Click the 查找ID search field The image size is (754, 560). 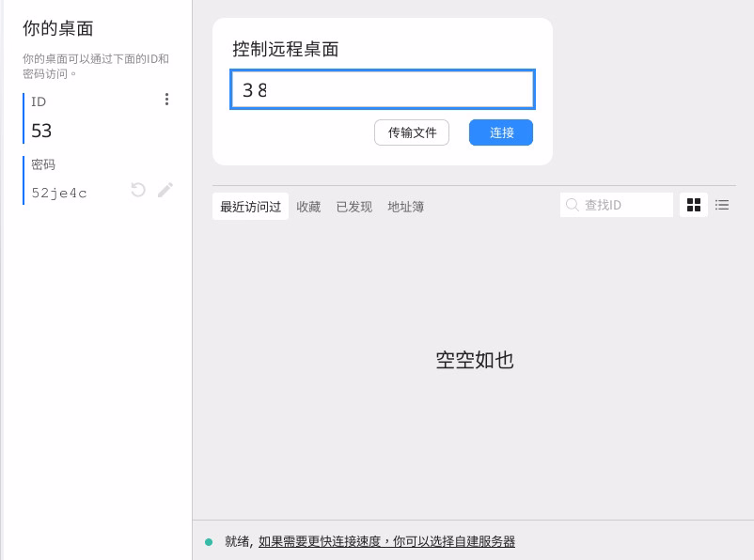click(625, 205)
